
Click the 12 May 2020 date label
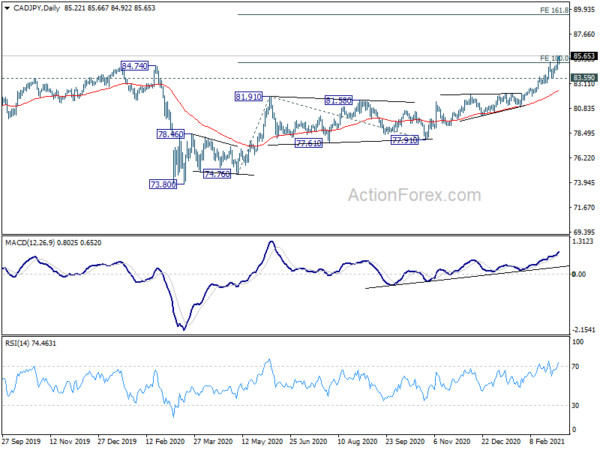tap(262, 441)
